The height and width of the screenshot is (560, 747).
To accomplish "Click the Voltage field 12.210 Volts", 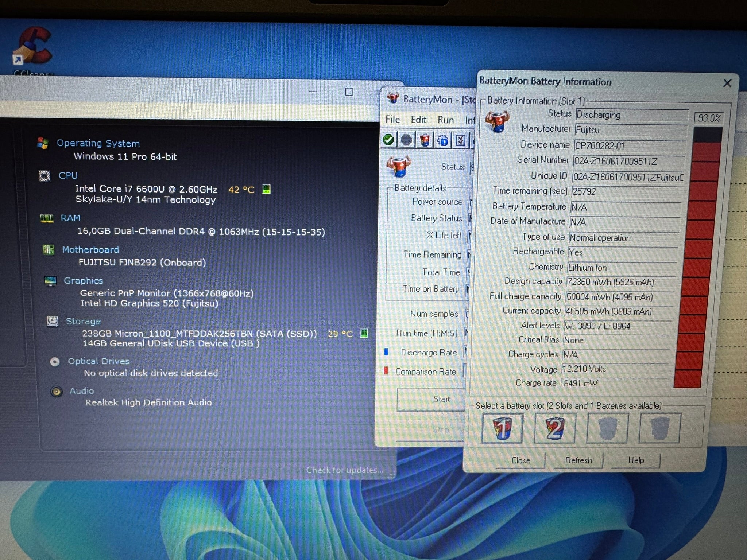I will (615, 369).
